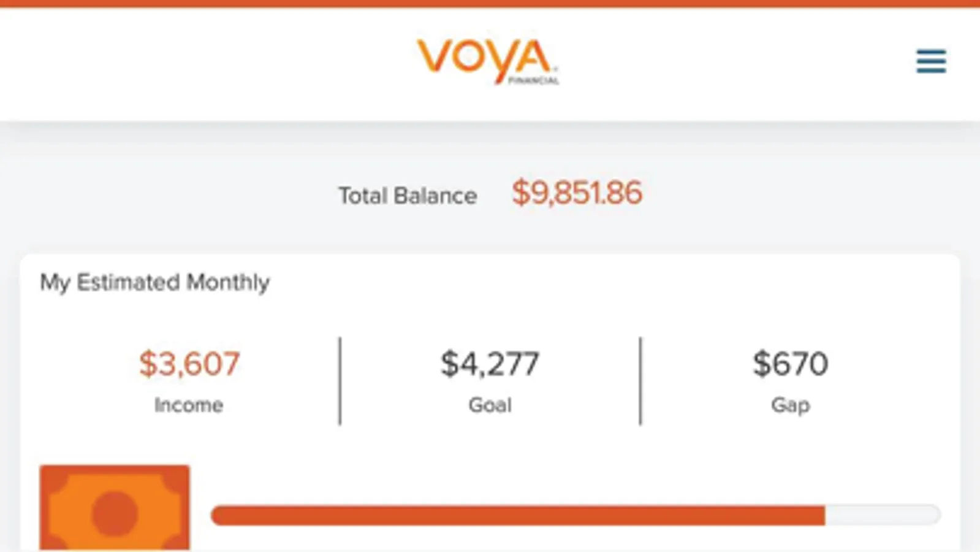Click the divider between Income and Goal
The width and height of the screenshot is (980, 552).
click(x=340, y=380)
